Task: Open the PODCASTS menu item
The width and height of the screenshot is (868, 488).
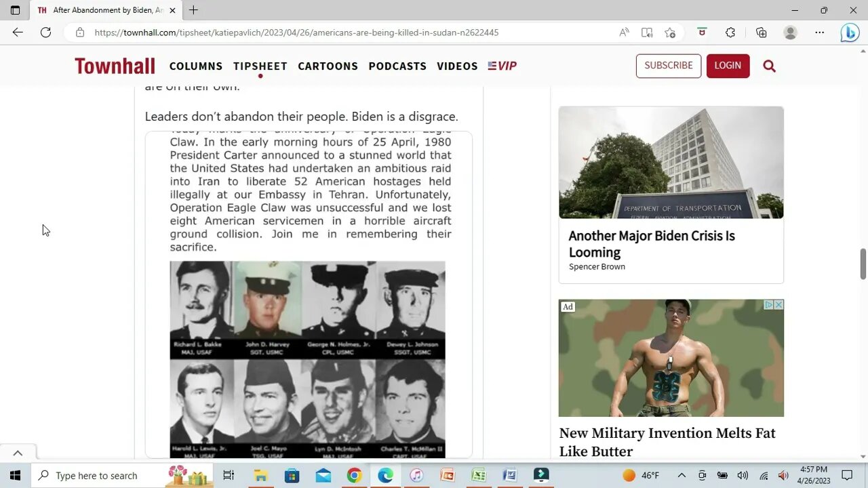Action: [397, 66]
